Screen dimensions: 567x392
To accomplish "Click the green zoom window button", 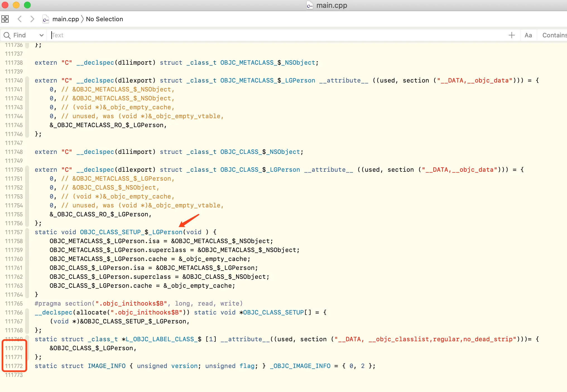I will (x=27, y=5).
